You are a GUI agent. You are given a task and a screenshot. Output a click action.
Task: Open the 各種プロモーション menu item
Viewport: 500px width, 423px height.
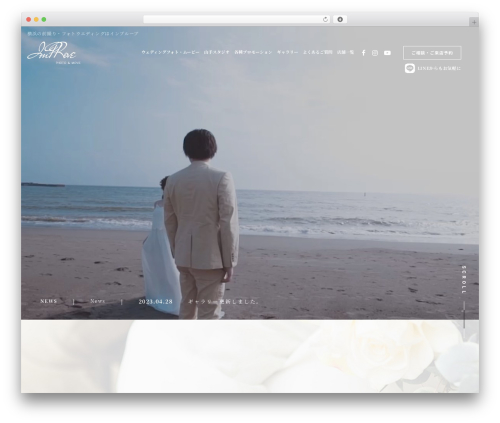pyautogui.click(x=253, y=52)
